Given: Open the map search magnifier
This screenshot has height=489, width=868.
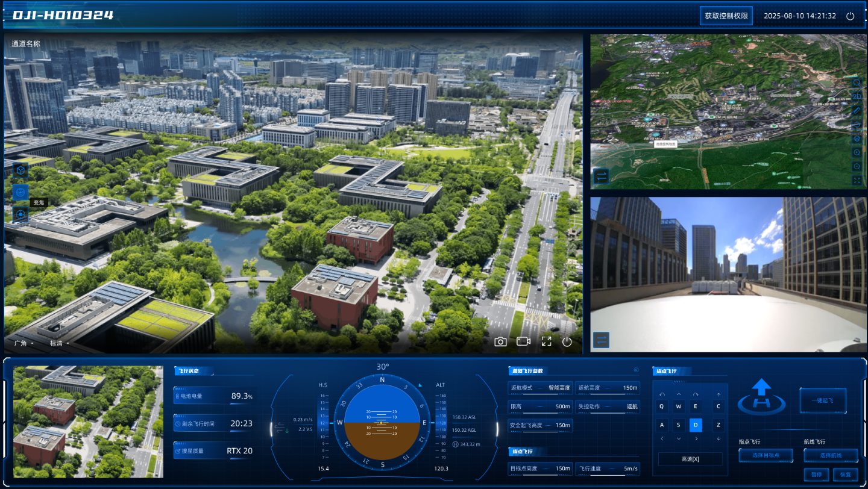Looking at the screenshot, I should (x=857, y=83).
